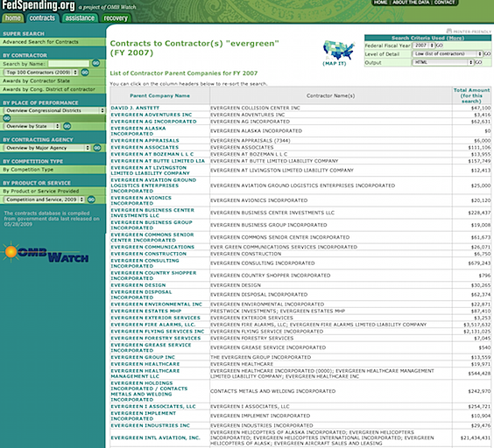Click ABOUT THE DATA in top menu
This screenshot has width=494, height=448.
pyautogui.click(x=411, y=3)
